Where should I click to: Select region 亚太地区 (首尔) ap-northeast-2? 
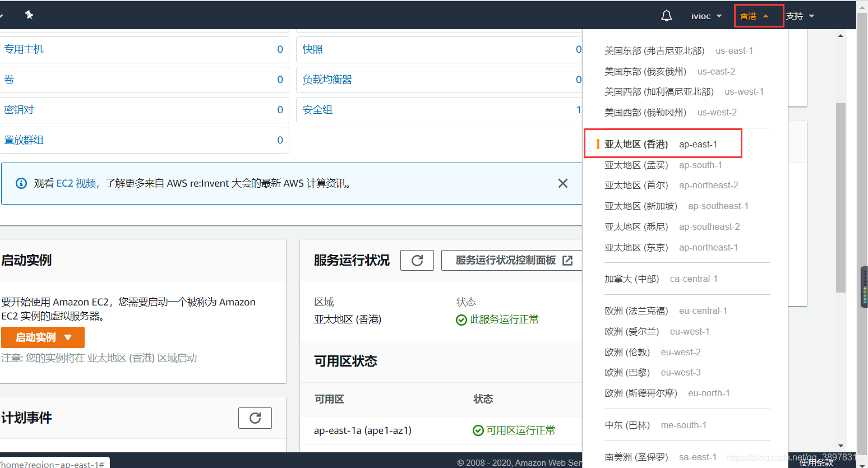[x=671, y=185]
